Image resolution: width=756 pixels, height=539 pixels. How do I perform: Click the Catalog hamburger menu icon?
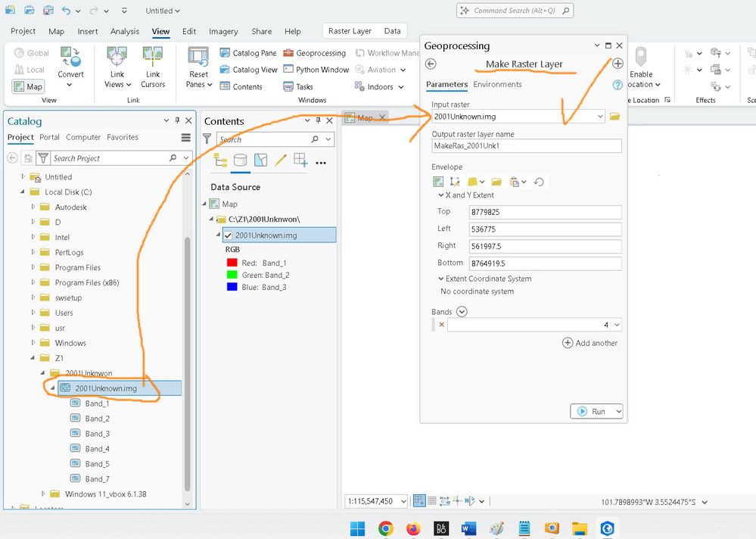[x=186, y=138]
